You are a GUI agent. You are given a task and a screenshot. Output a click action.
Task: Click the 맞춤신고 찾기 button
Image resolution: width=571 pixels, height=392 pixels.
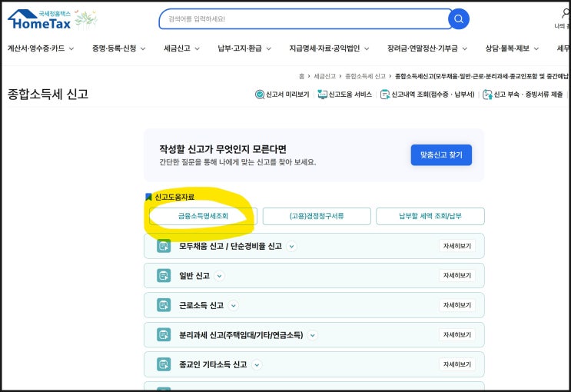click(x=441, y=154)
